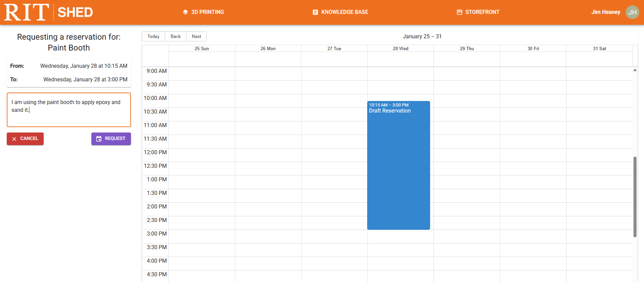Click the To date Wednesday, January 28 at 3:00 PM
Screen dimensions: 644x282
coord(86,79)
